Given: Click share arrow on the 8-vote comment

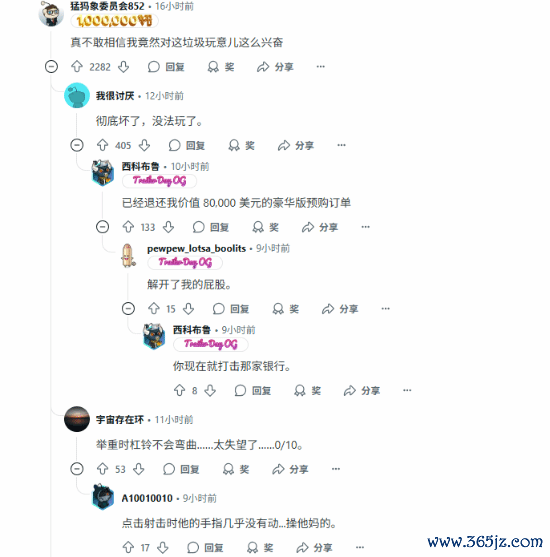Looking at the screenshot, I should (x=350, y=390).
